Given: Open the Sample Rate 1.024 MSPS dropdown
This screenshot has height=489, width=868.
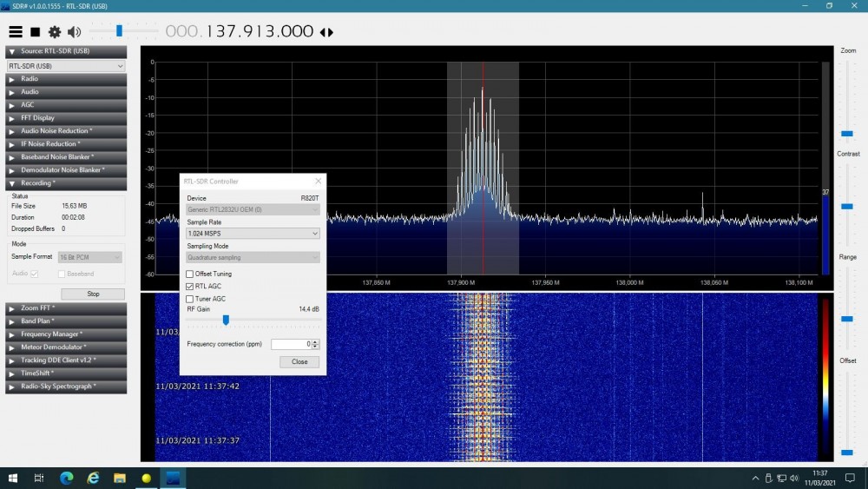Looking at the screenshot, I should coord(253,234).
